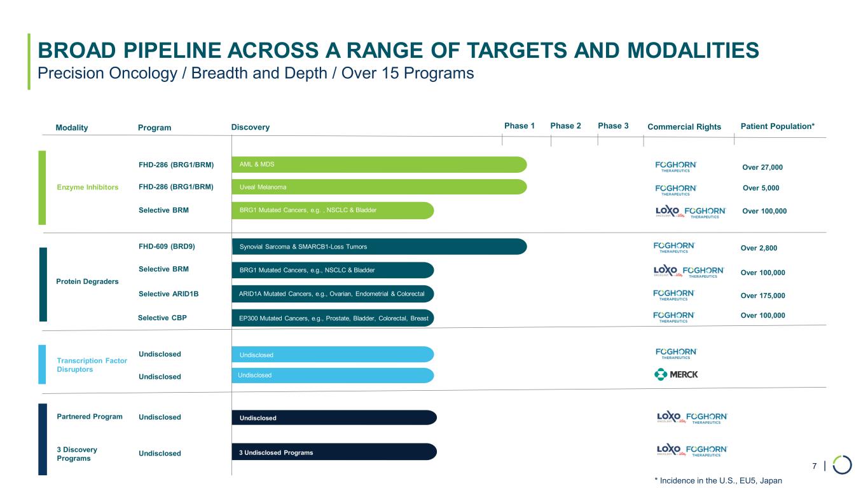Click the green AML & MDS pipeline bar
The height and width of the screenshot is (488, 868).
coord(378,165)
